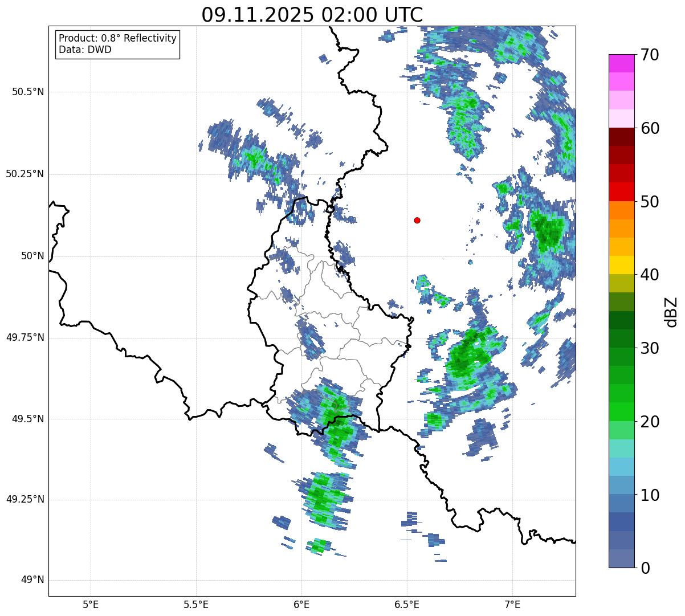Viewport: 685px width, 616px height.
Task: Click the bright red swatch just above 50 dBZ
Action: (x=622, y=191)
